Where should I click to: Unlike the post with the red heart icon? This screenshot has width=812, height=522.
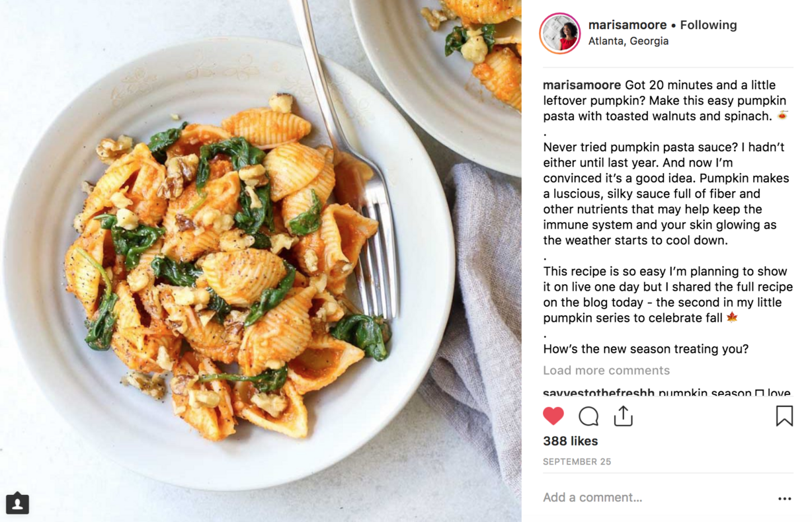(553, 416)
